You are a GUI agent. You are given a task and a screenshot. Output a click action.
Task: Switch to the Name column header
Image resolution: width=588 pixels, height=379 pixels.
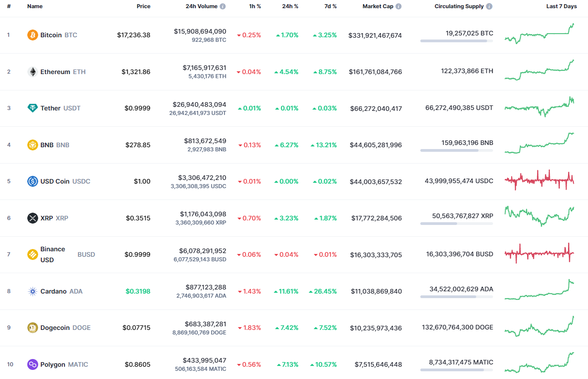coord(35,6)
